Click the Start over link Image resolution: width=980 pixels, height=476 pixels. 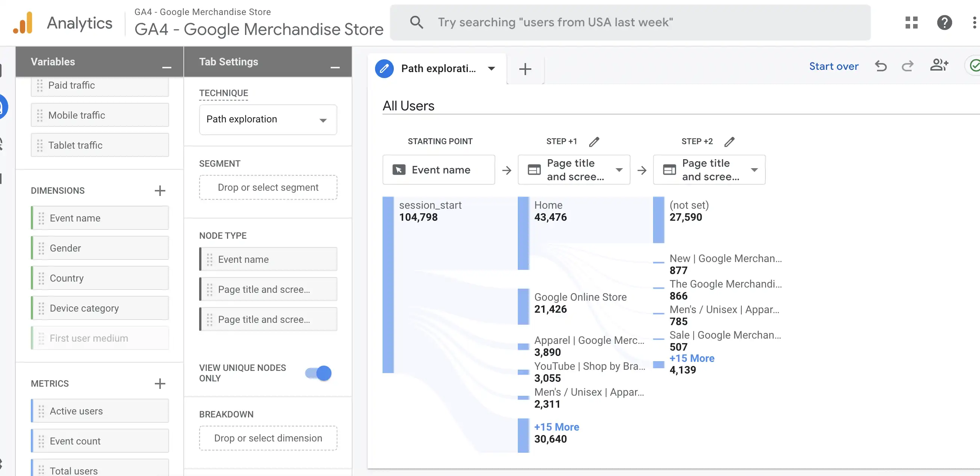coord(833,66)
